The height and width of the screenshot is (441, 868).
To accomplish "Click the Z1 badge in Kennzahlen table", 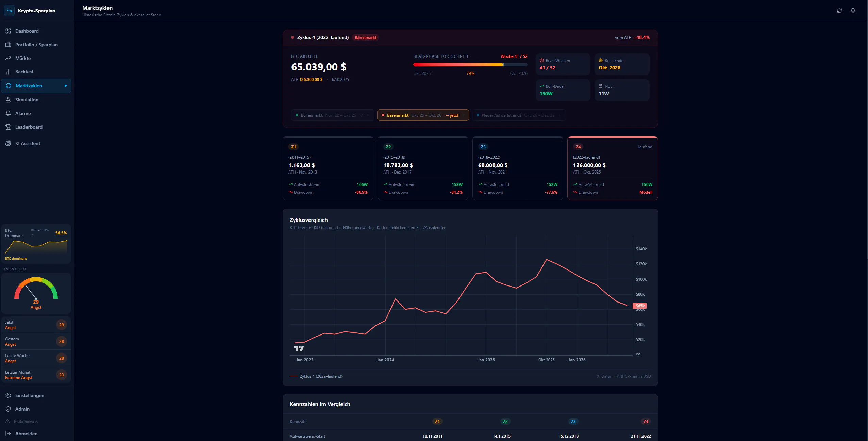I will pyautogui.click(x=437, y=422).
